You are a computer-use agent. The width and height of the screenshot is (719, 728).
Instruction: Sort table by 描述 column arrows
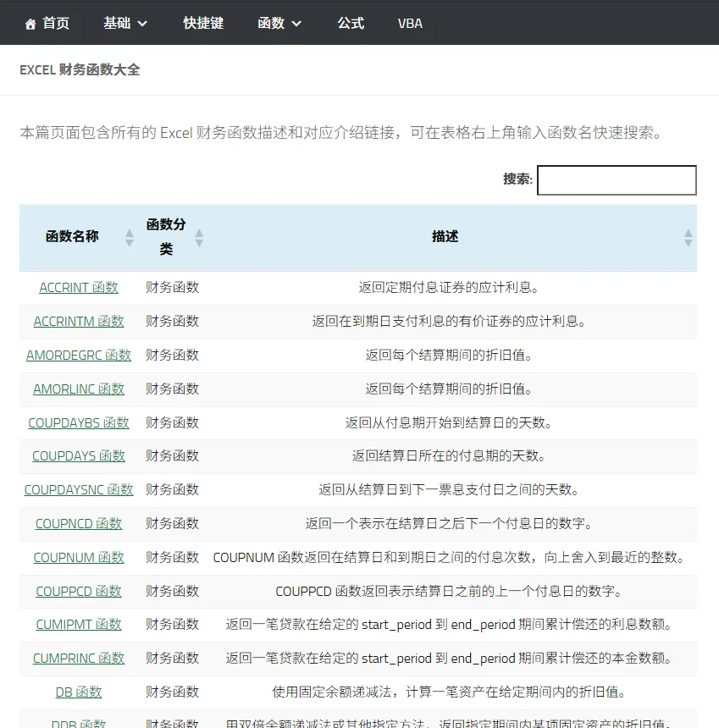689,238
